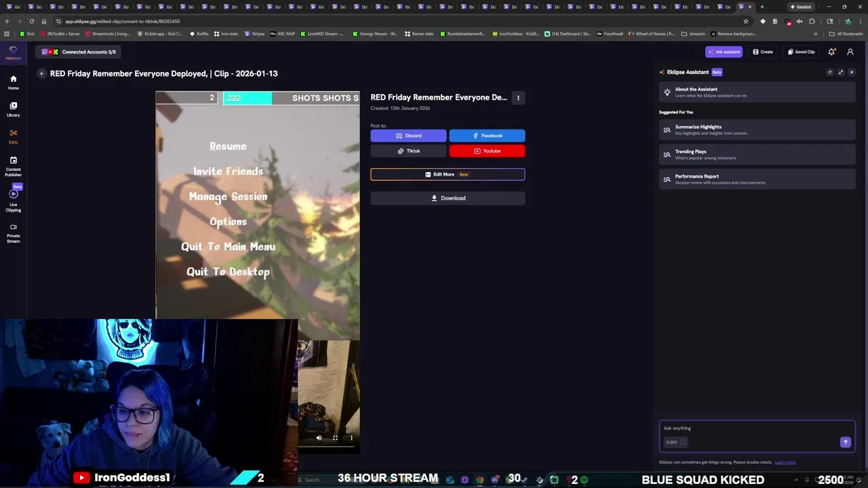Screen dimensions: 868x488
Task: Open notifications bell
Action: (x=831, y=52)
